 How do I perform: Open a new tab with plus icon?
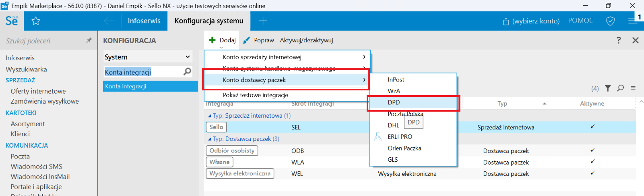tap(263, 21)
